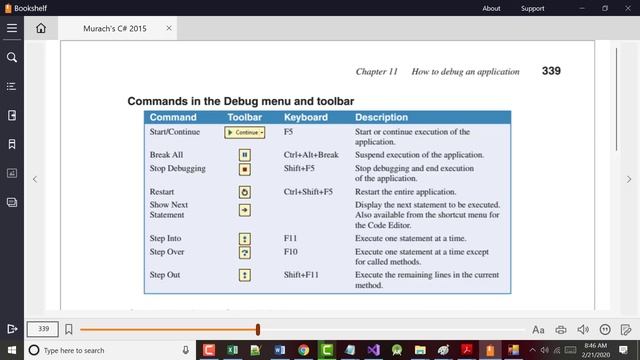Click the Step Out icon in table
The image size is (640, 360).
click(x=244, y=275)
